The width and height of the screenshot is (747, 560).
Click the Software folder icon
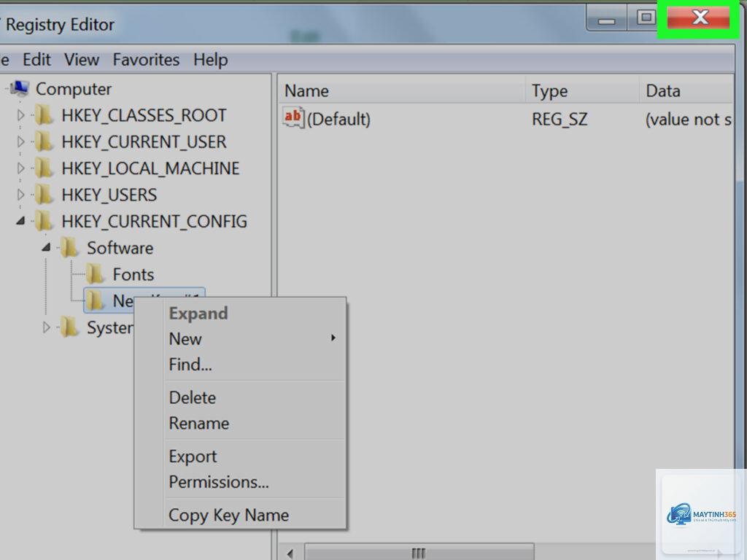pos(69,248)
